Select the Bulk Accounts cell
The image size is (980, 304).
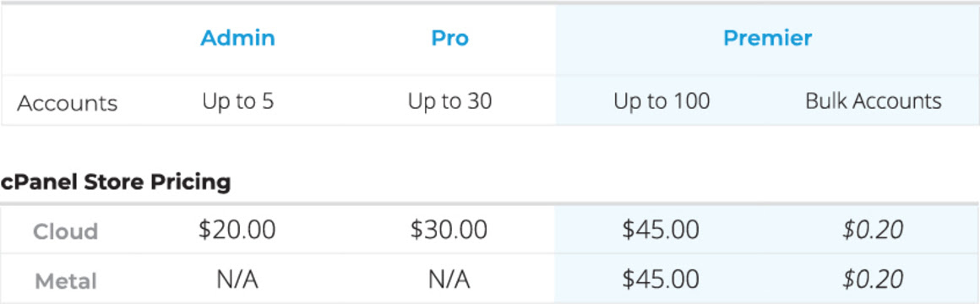click(873, 101)
